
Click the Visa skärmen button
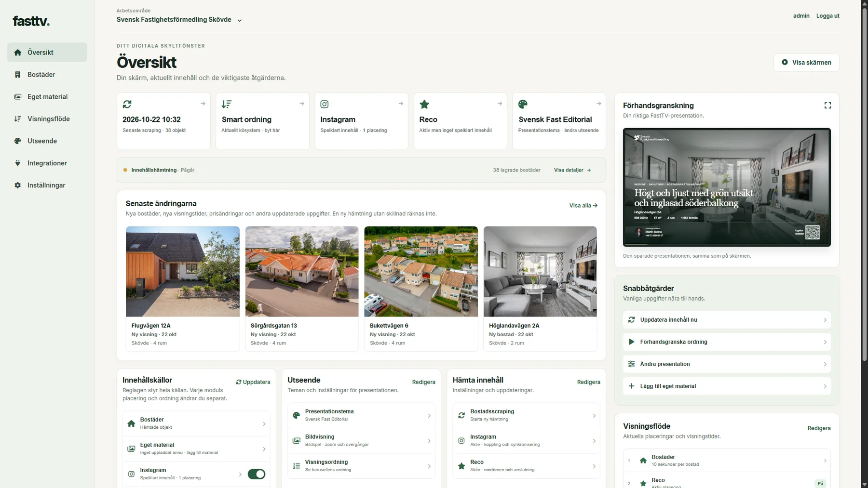[806, 62]
